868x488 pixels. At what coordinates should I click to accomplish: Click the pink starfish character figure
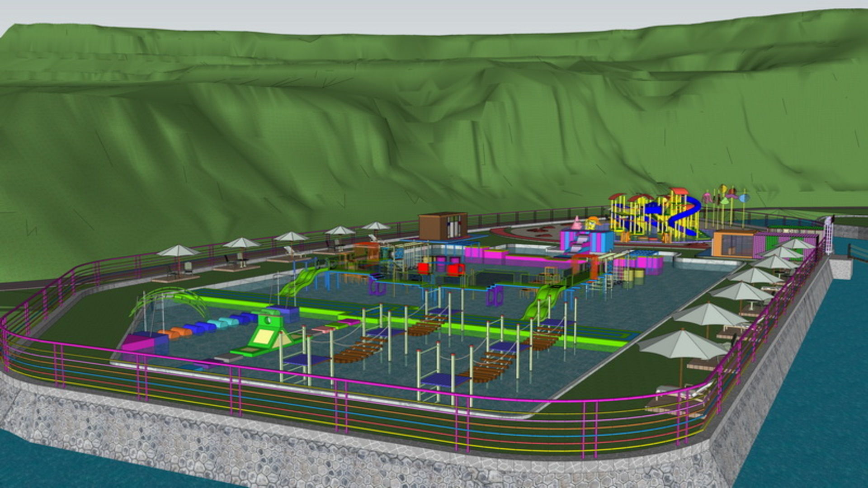coord(577,223)
